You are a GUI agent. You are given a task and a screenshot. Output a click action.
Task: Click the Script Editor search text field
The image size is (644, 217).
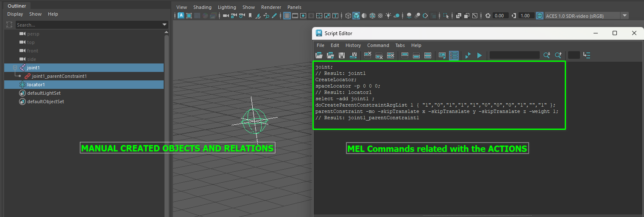coord(514,55)
